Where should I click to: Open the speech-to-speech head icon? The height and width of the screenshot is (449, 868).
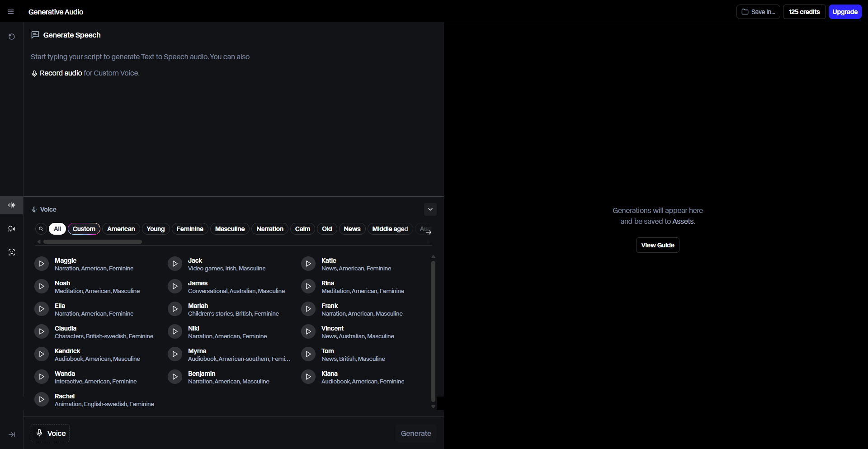pyautogui.click(x=12, y=229)
